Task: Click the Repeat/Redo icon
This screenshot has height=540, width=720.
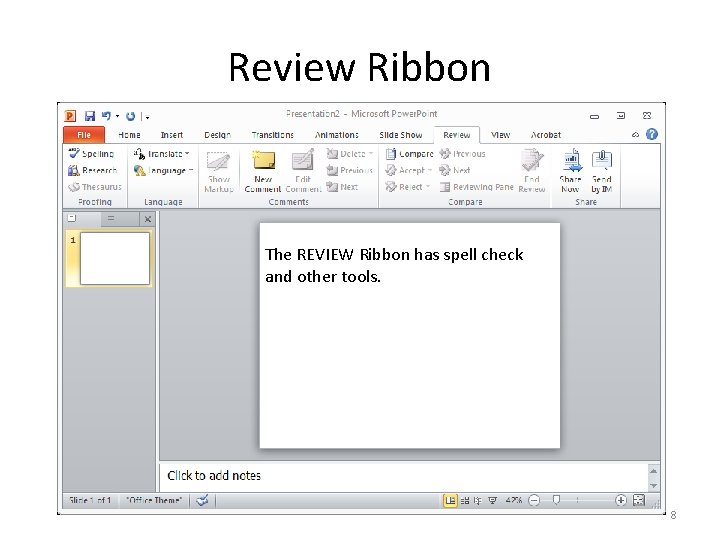Action: (x=130, y=116)
